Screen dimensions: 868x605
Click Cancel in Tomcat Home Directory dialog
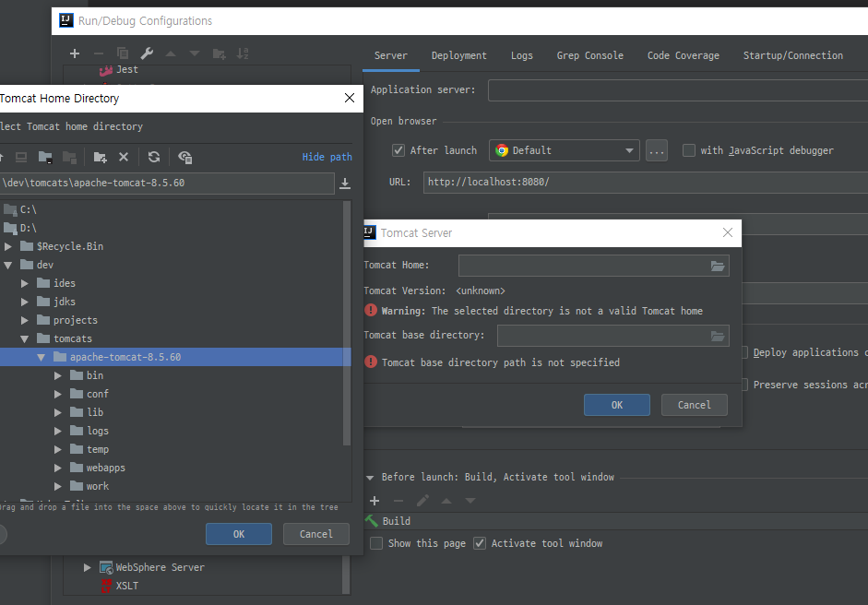pos(316,534)
